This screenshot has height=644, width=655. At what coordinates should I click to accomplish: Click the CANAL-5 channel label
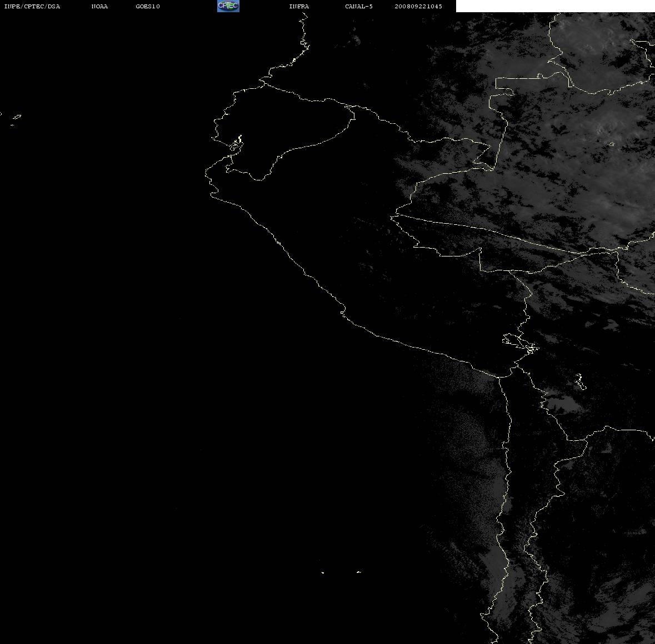359,6
